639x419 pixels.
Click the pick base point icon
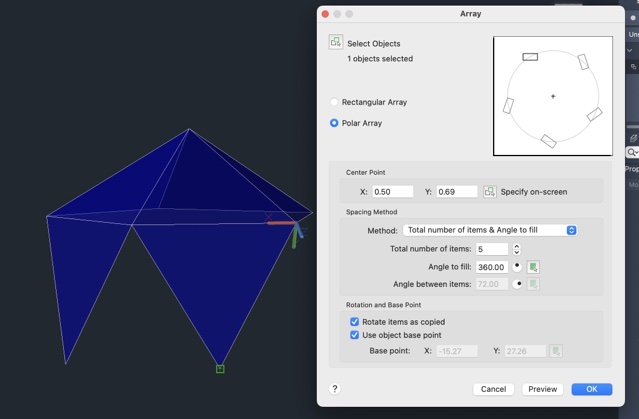[x=556, y=351]
